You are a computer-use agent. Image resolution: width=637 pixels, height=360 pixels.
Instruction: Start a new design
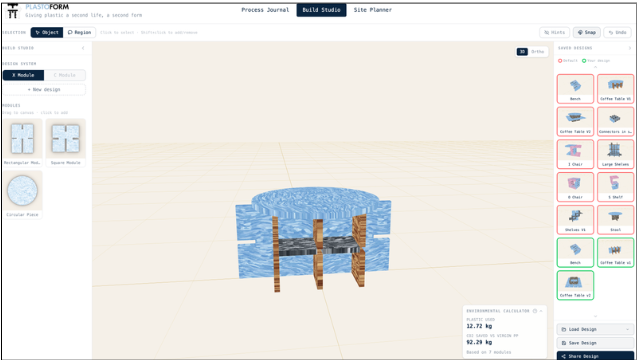44,89
